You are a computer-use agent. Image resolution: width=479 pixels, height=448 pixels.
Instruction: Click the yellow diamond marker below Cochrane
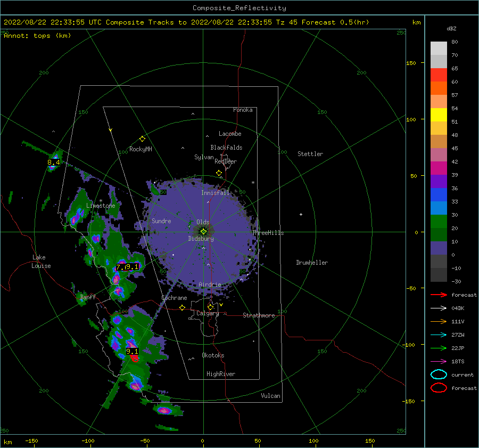pos(182,307)
